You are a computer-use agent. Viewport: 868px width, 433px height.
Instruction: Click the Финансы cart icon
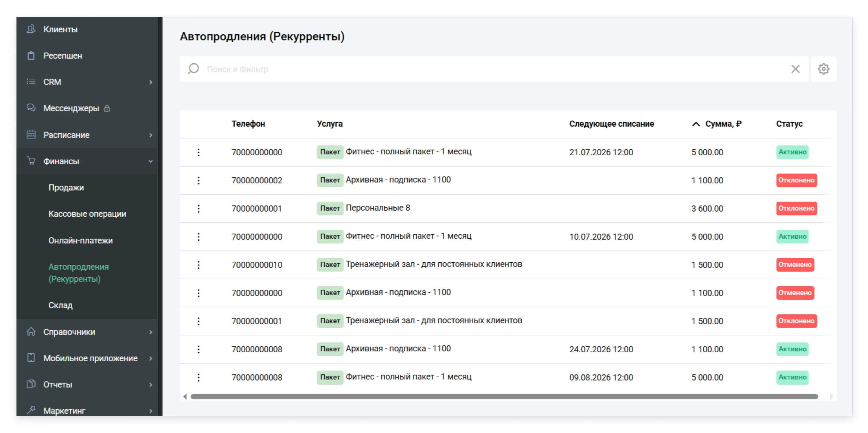coord(31,161)
